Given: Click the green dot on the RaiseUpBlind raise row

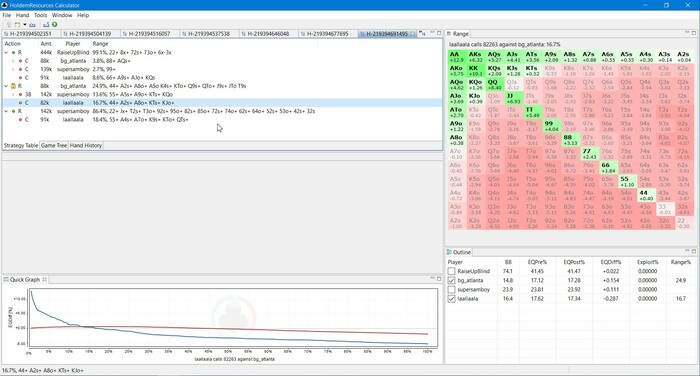Looking at the screenshot, I should coord(13,52).
